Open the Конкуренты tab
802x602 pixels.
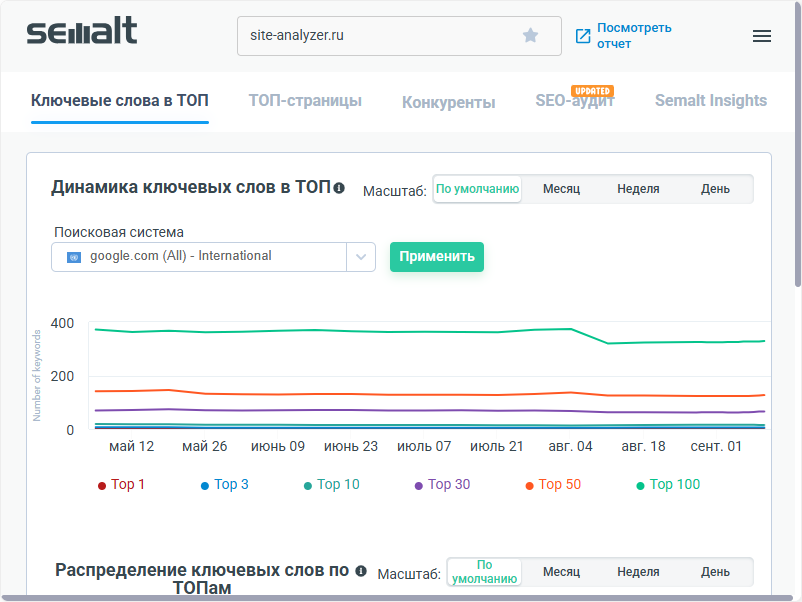point(448,100)
